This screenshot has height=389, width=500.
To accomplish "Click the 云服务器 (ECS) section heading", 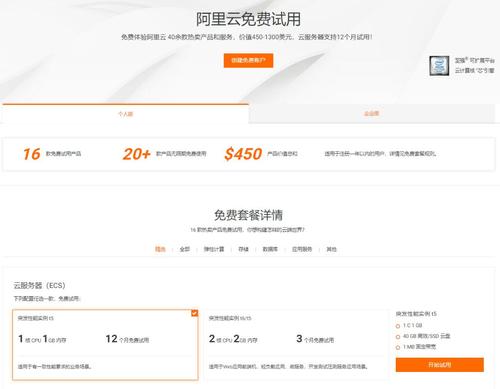I will [x=39, y=285].
